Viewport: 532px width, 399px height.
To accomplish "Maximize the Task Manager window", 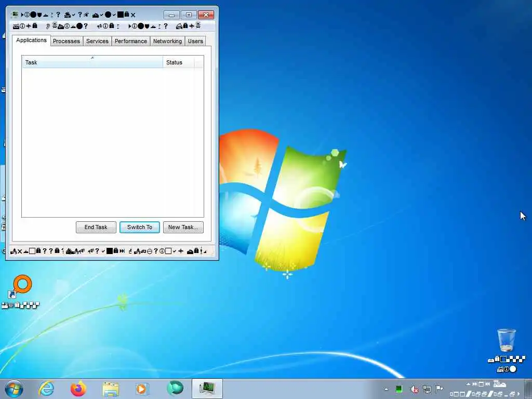I will [189, 15].
